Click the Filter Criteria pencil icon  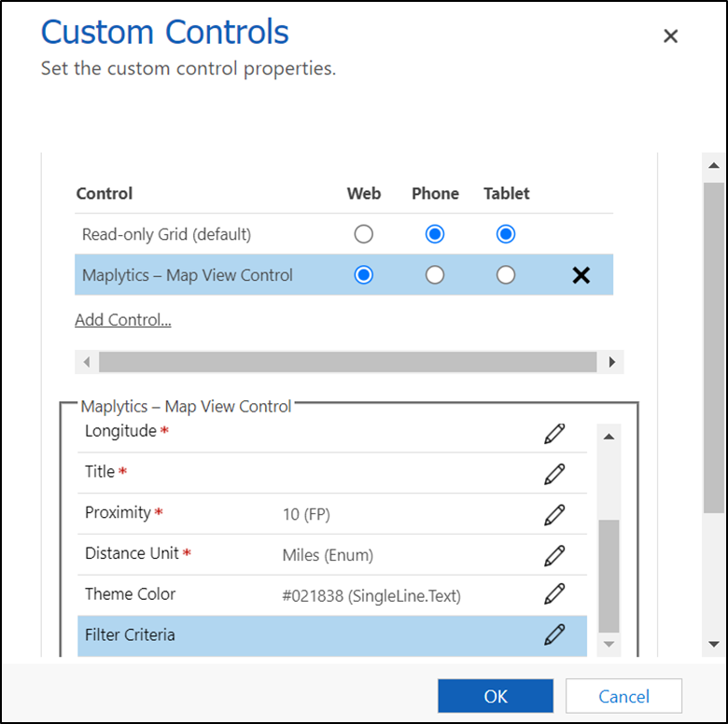(x=554, y=634)
